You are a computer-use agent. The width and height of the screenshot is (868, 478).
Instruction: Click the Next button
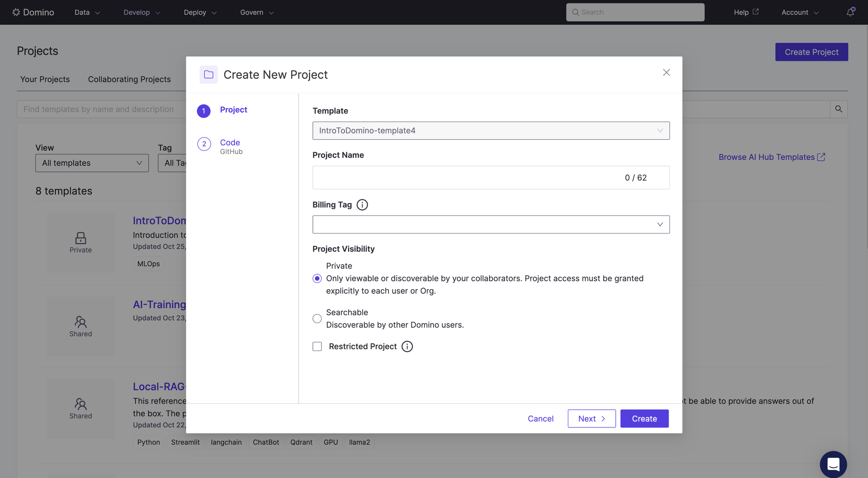pos(592,418)
